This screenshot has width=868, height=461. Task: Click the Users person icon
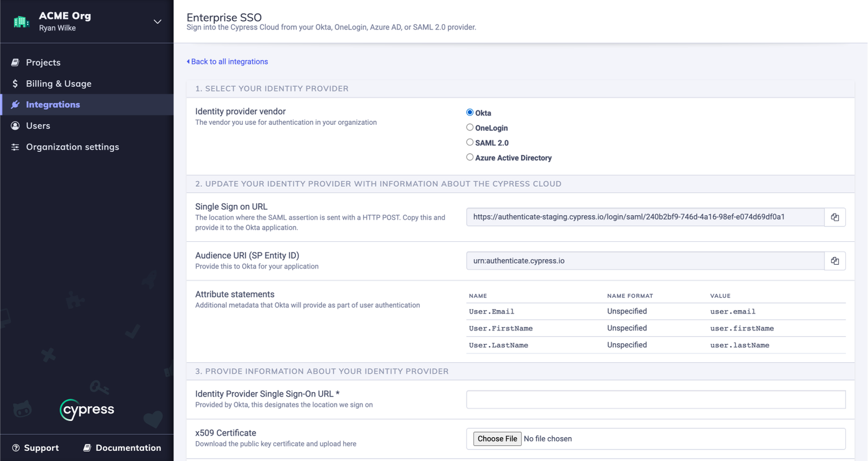(15, 125)
